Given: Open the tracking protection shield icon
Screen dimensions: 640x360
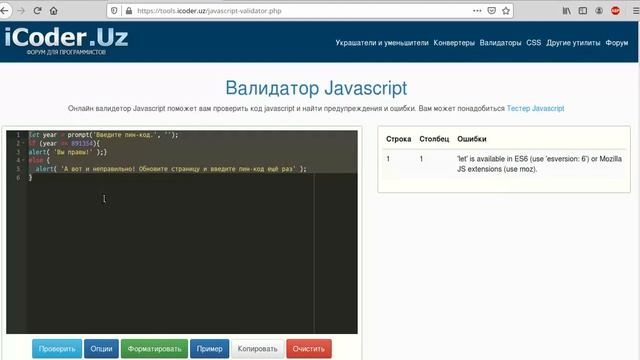Looking at the screenshot, I should tap(114, 11).
